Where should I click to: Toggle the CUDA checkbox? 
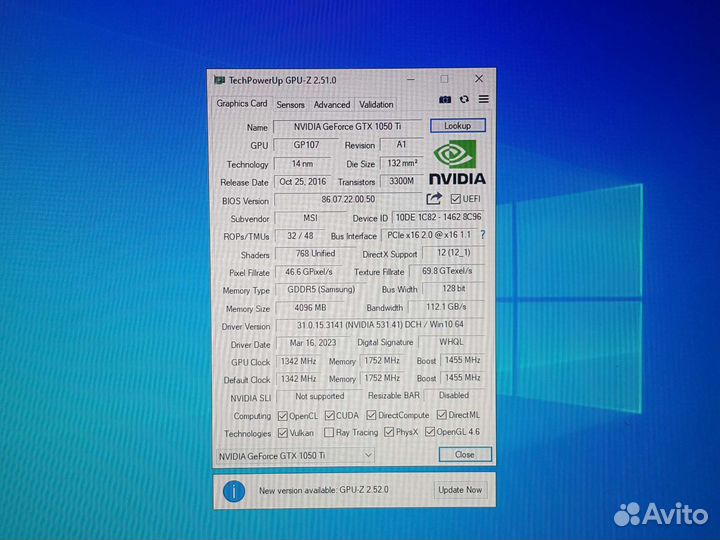click(x=329, y=416)
